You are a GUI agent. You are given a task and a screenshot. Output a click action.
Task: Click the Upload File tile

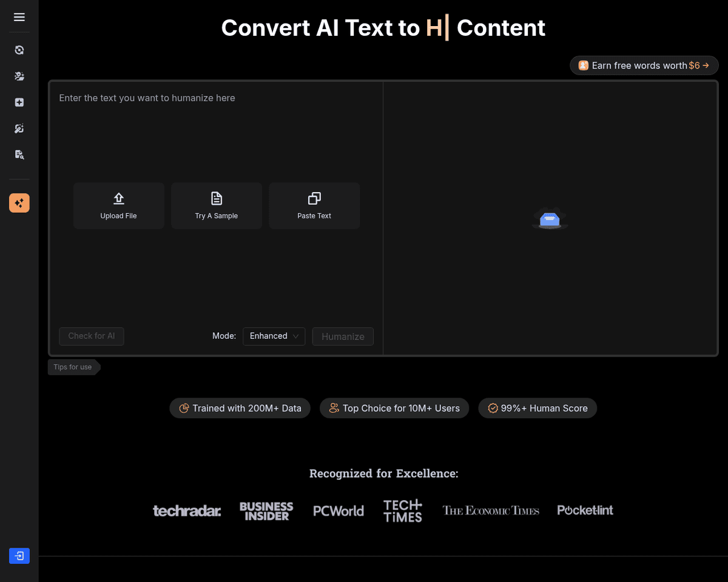tap(119, 206)
